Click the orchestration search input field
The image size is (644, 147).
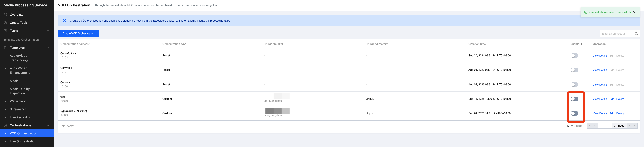click(616, 34)
